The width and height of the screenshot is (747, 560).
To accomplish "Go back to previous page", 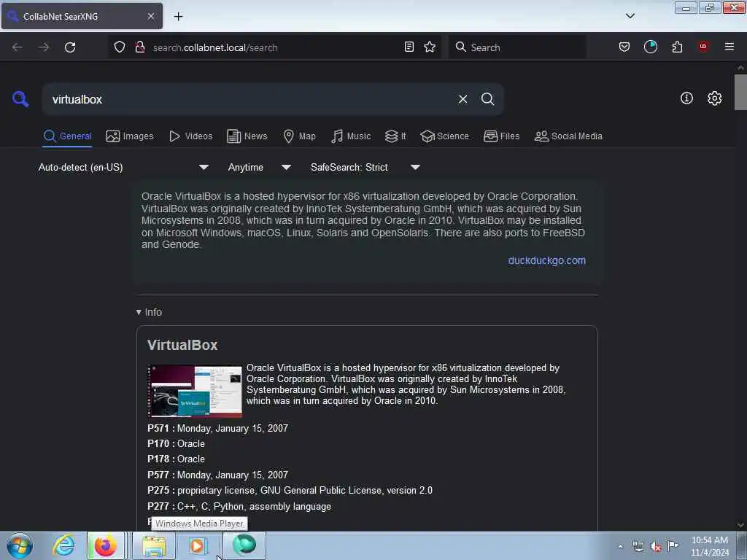I will 18,47.
